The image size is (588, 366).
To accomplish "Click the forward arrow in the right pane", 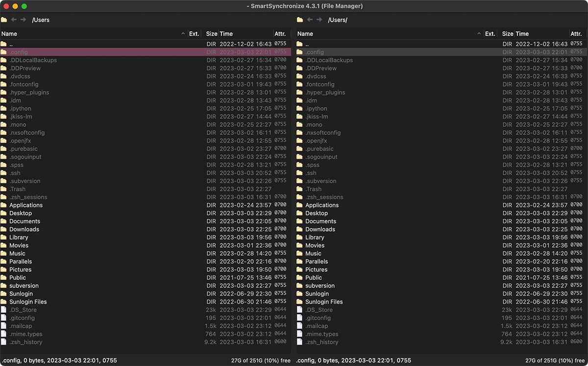I will pyautogui.click(x=319, y=20).
